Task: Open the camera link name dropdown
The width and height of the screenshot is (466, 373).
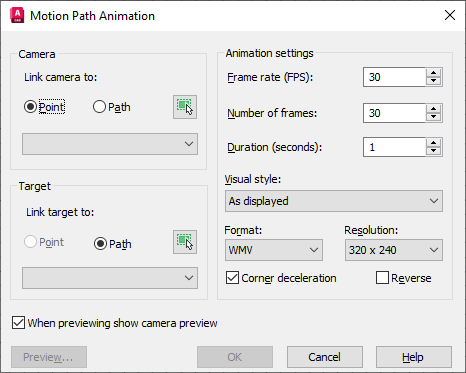Action: [x=110, y=144]
